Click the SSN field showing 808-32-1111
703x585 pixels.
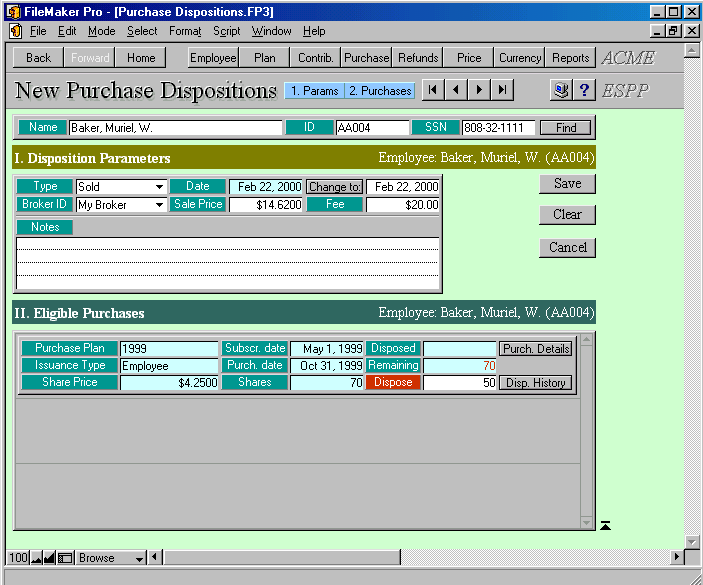coord(499,128)
